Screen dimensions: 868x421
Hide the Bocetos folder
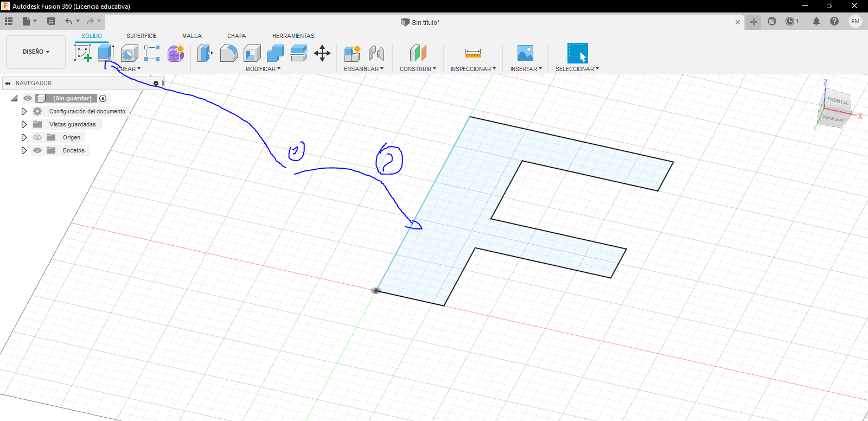(37, 150)
